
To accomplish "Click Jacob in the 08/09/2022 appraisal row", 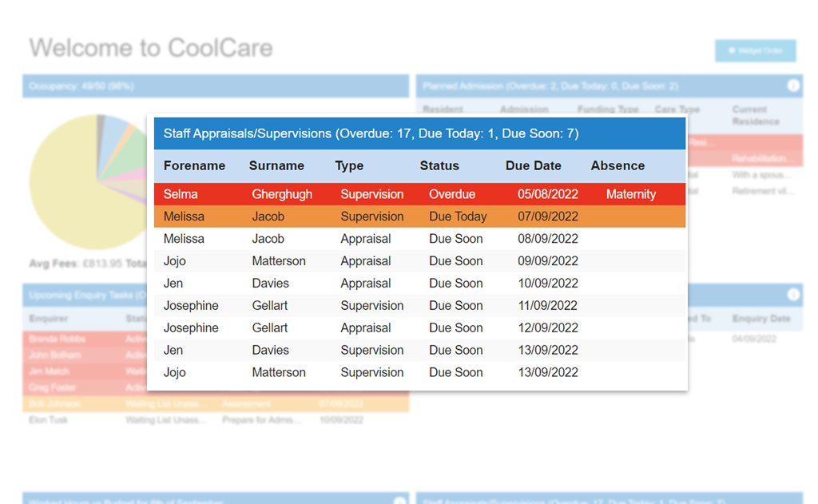I will (268, 239).
